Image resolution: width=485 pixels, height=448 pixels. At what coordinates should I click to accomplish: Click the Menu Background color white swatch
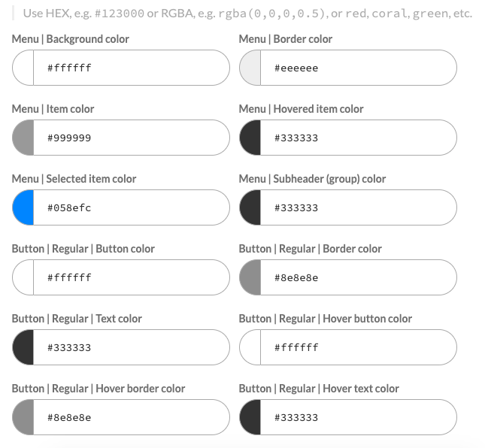(24, 68)
